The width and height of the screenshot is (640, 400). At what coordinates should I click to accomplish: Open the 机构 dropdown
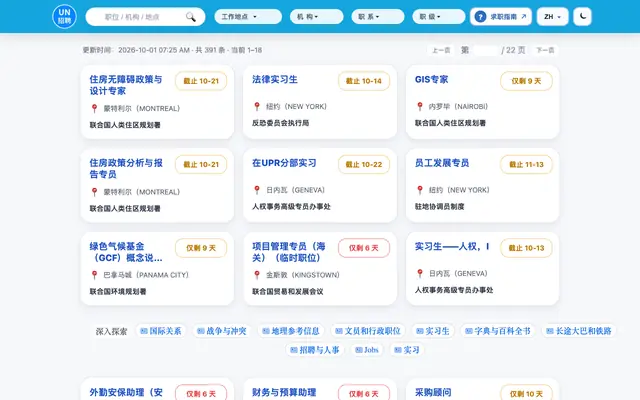click(x=316, y=17)
